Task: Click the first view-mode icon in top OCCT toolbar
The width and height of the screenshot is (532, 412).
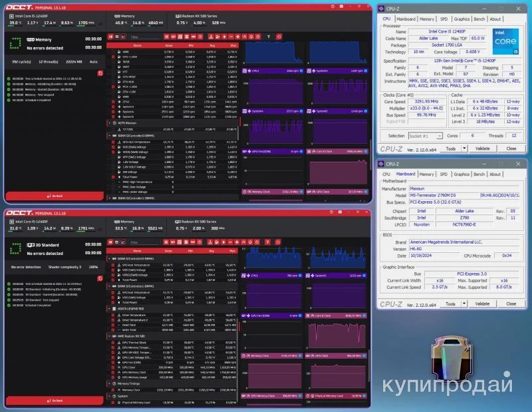Action: click(x=111, y=37)
